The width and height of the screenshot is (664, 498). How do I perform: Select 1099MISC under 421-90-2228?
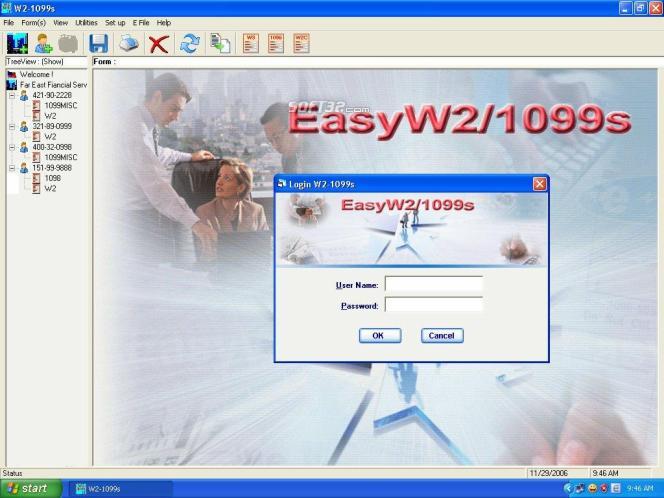(x=61, y=105)
